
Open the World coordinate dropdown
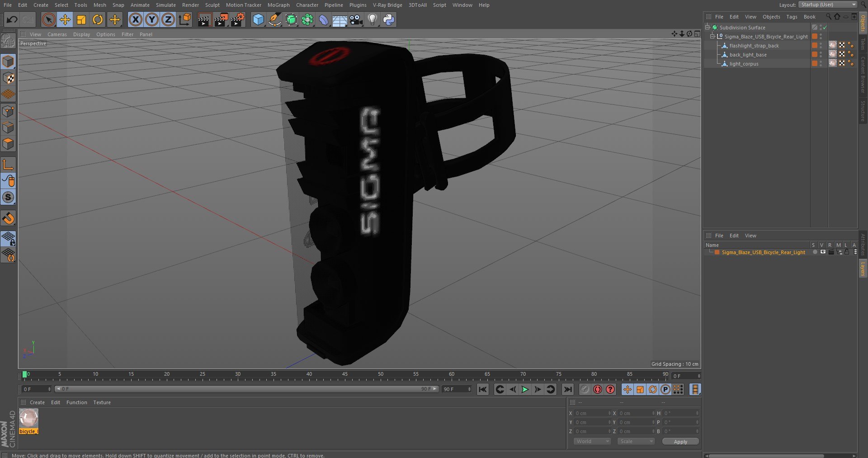(592, 441)
